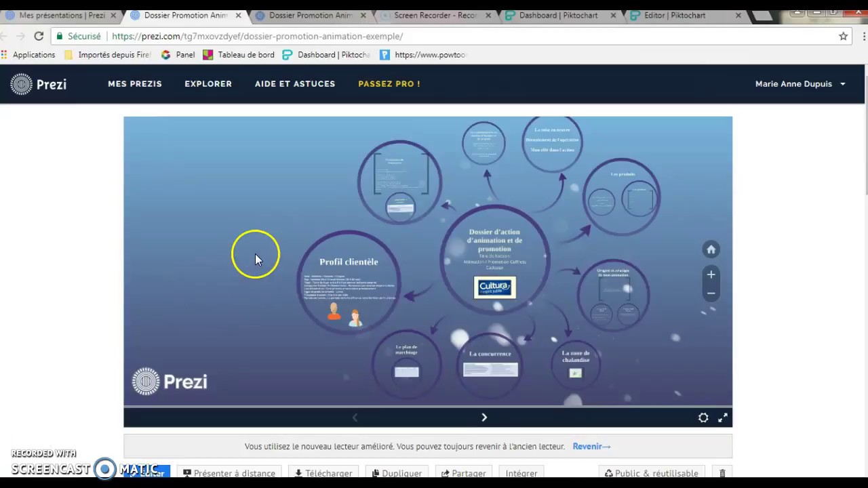Close the Mes présentations tab
The height and width of the screenshot is (488, 868).
tap(113, 15)
